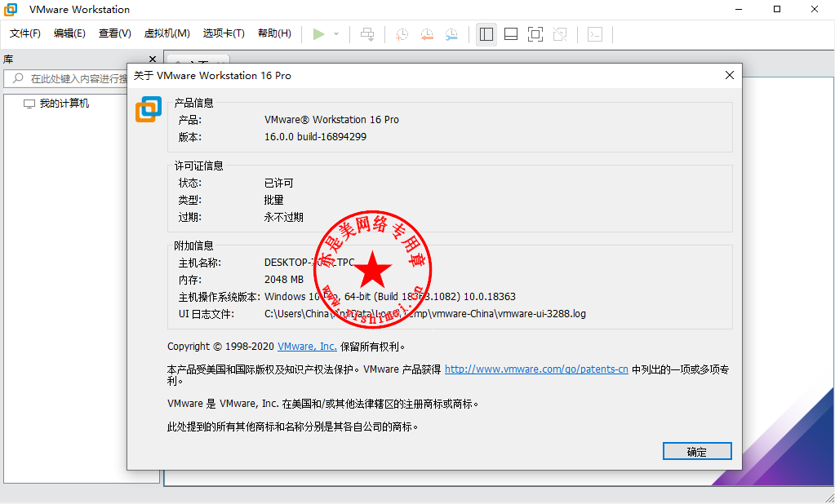The height and width of the screenshot is (504, 835).
Task: Click the search magnifier icon in library
Action: pos(18,78)
